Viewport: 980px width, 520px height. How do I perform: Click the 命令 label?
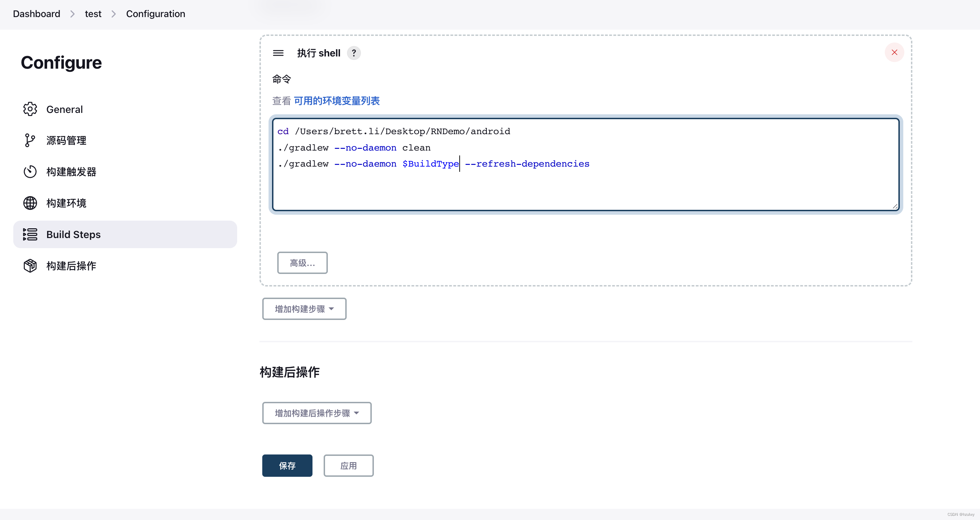tap(281, 79)
